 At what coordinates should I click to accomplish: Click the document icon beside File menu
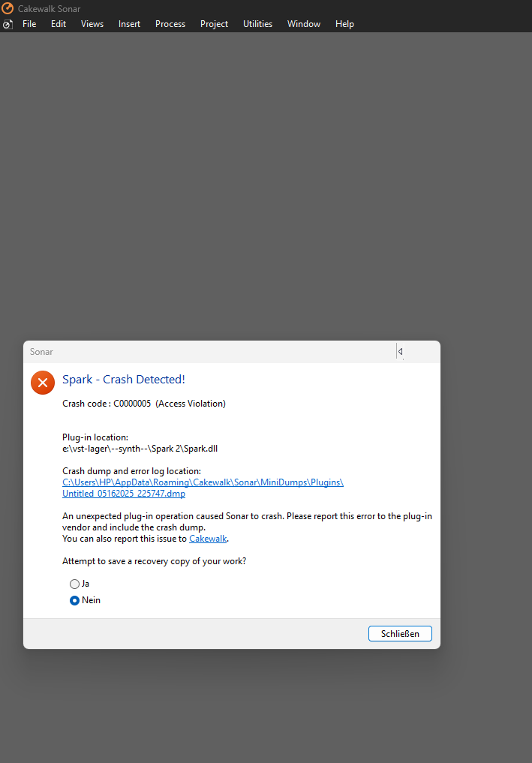click(8, 24)
